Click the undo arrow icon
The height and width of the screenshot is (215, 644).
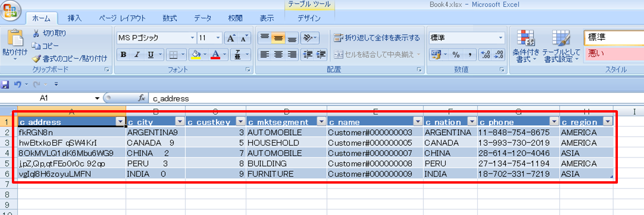(x=17, y=85)
